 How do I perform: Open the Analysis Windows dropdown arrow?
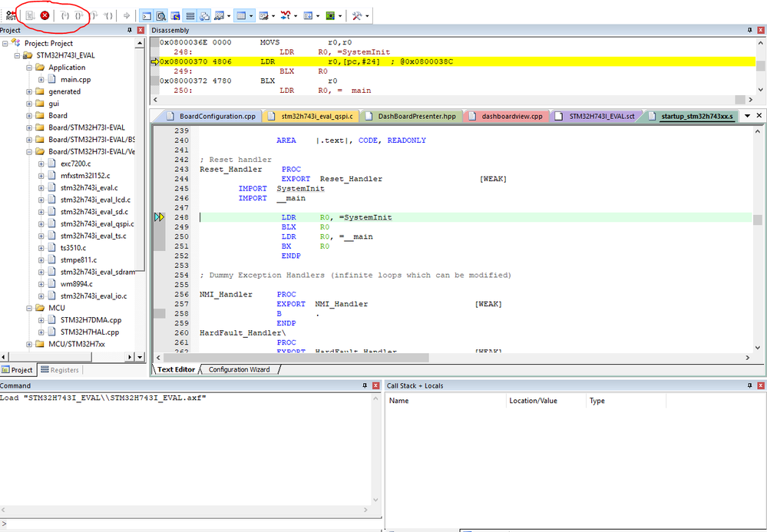point(295,15)
